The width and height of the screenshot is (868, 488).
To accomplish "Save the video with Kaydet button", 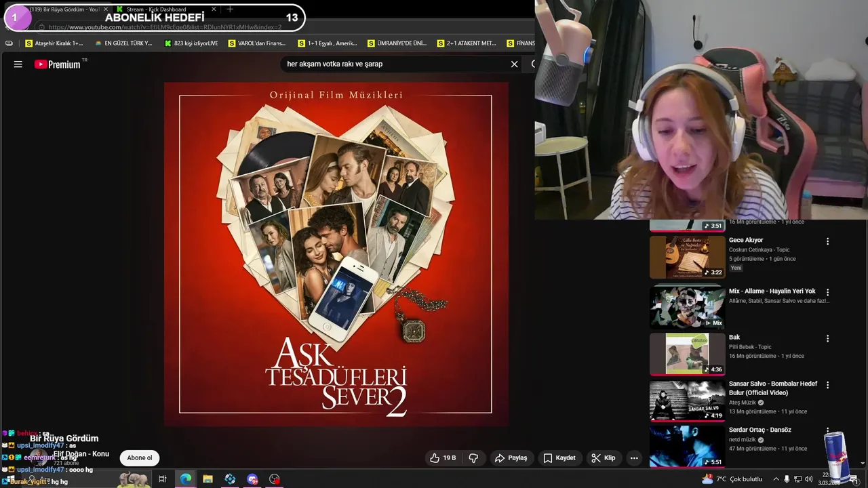I will click(559, 458).
